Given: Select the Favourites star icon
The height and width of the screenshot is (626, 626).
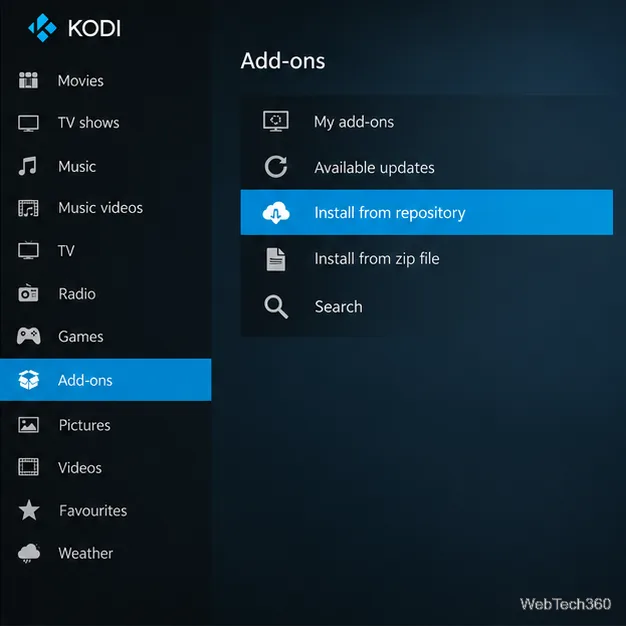Looking at the screenshot, I should point(29,510).
